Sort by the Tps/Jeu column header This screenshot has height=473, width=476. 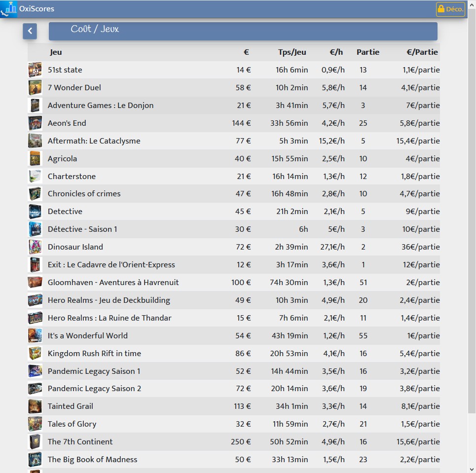point(292,52)
